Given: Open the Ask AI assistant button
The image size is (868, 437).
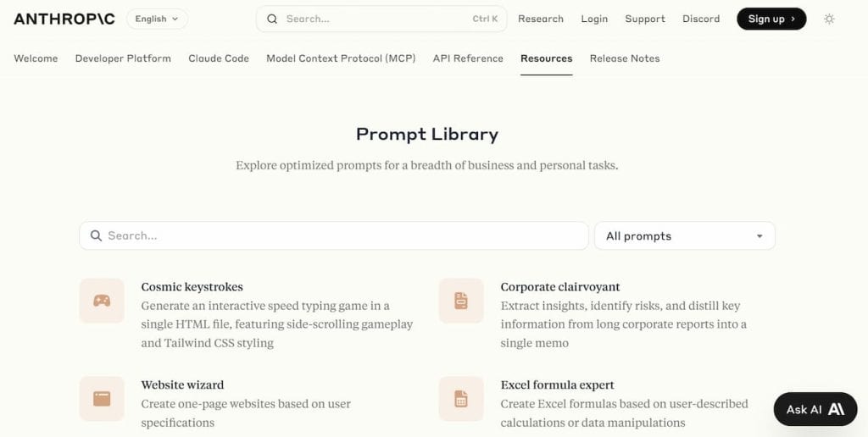Looking at the screenshot, I should tap(815, 409).
